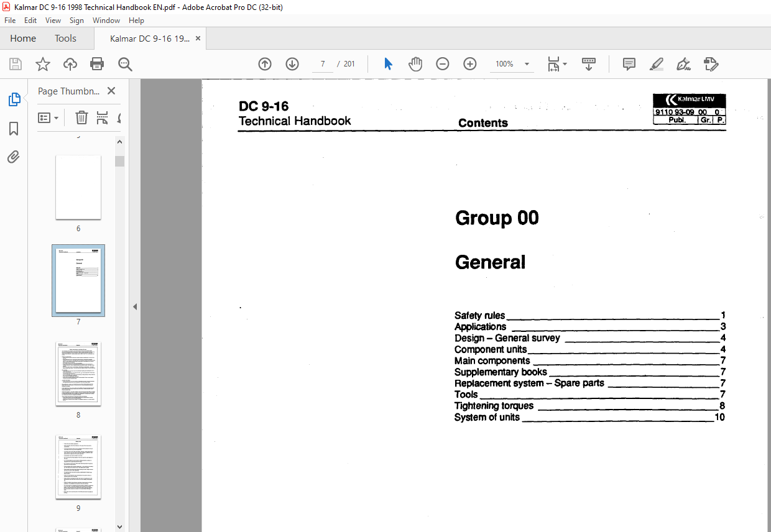Toggle the Page Thumbnails sidebar icon
Screen dimensions: 771x532
coord(14,99)
